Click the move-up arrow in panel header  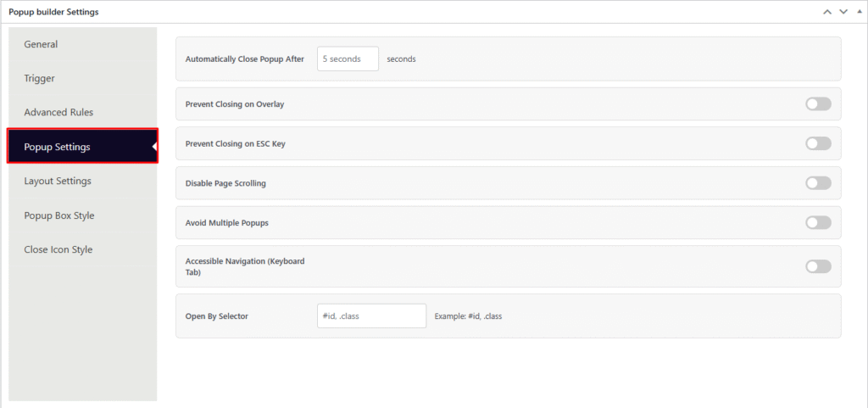point(826,12)
